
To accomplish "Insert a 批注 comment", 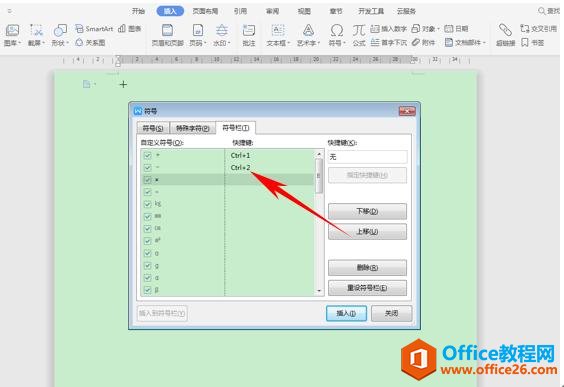I will point(249,36).
